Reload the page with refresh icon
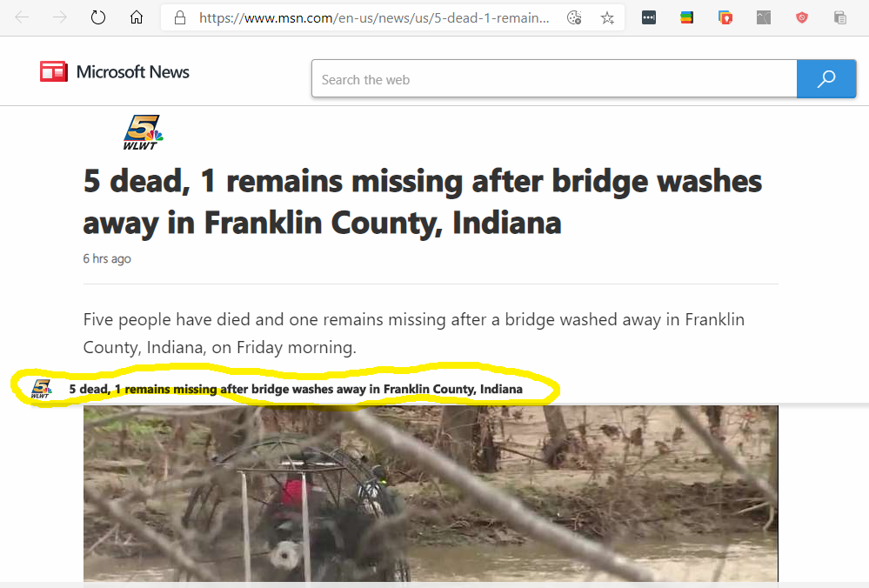This screenshot has height=588, width=869. 98,17
